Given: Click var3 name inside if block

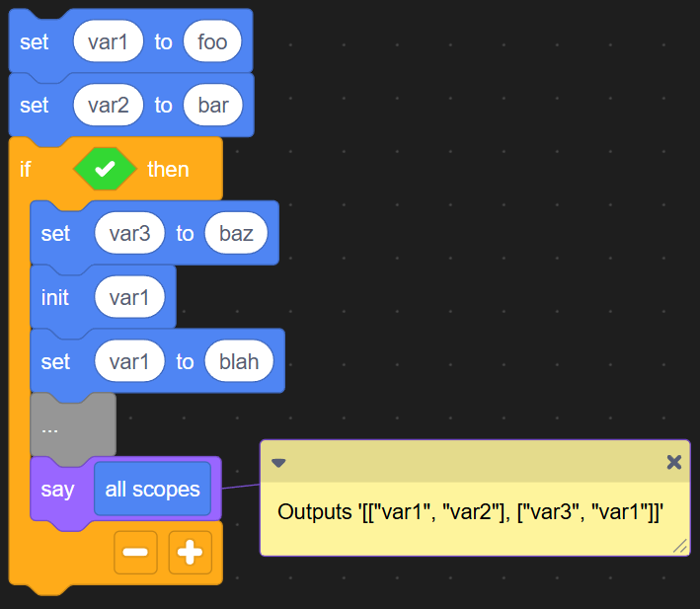Looking at the screenshot, I should click(x=129, y=233).
